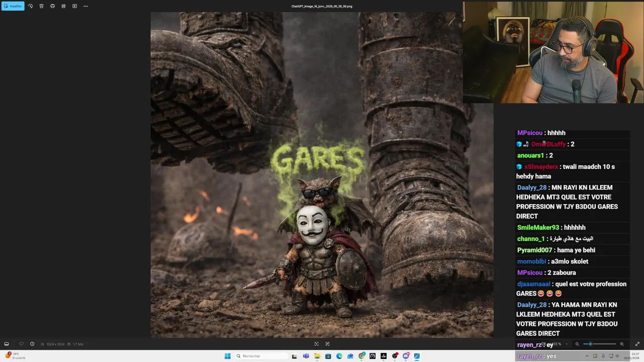Click username anouars1 in chat
This screenshot has width=644, height=362.
530,156
